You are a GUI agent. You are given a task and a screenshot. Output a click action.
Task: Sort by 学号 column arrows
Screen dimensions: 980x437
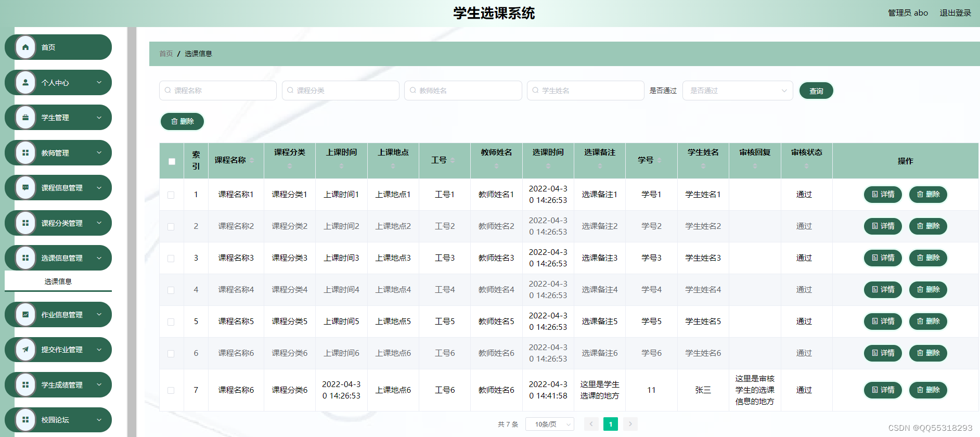660,160
